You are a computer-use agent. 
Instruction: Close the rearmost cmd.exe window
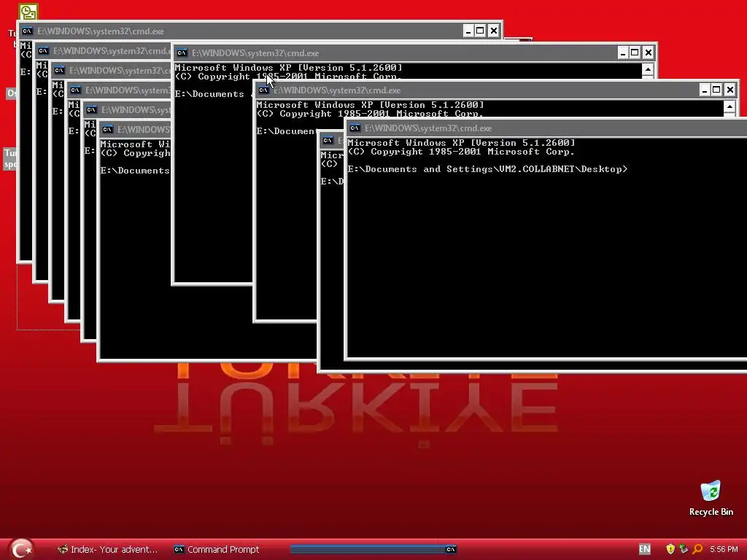click(x=494, y=31)
